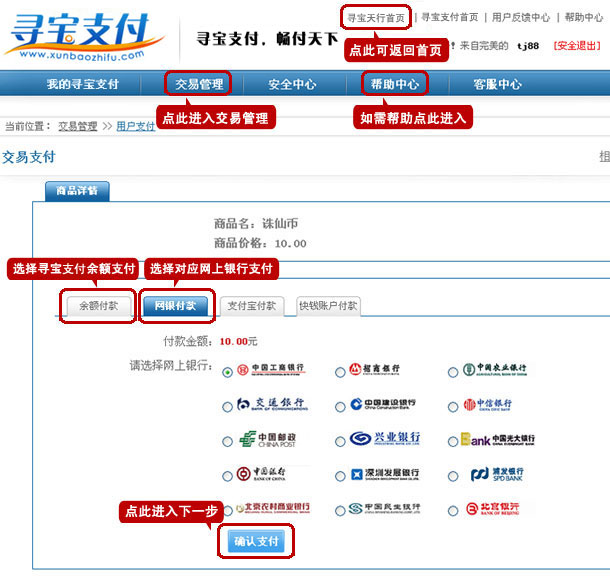Switch to the 支付宝付款 tab

[x=251, y=306]
